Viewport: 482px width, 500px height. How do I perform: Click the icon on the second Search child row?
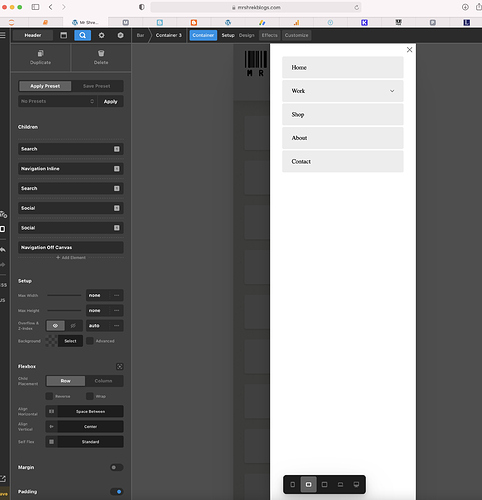117,188
